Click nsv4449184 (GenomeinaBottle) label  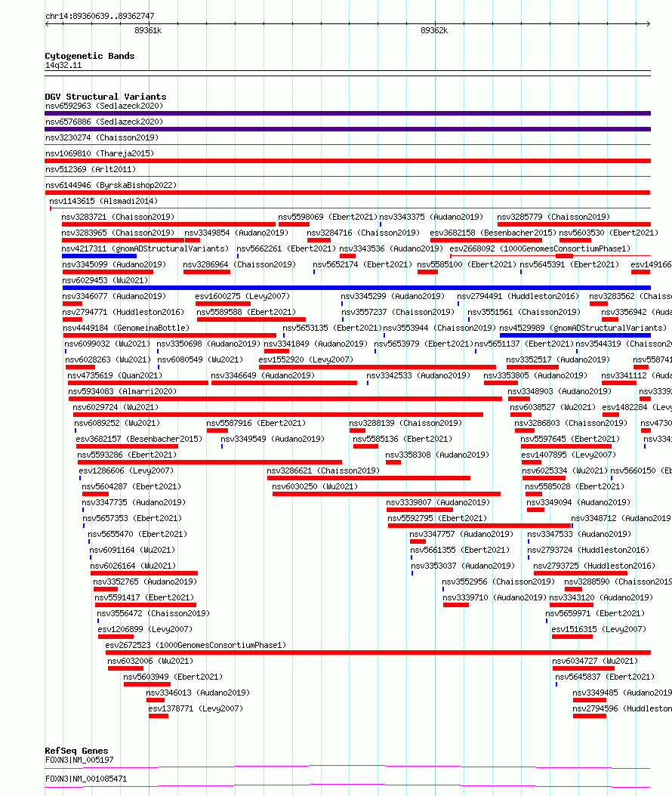click(x=126, y=328)
